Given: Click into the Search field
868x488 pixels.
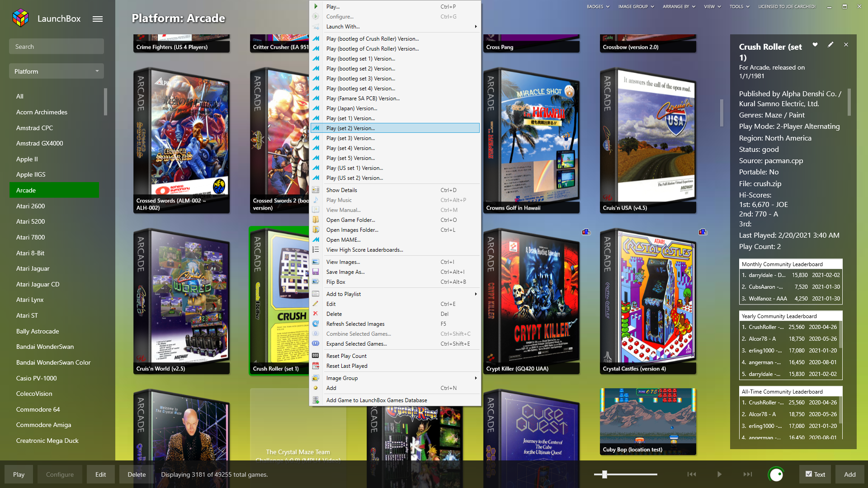Looking at the screenshot, I should point(57,47).
